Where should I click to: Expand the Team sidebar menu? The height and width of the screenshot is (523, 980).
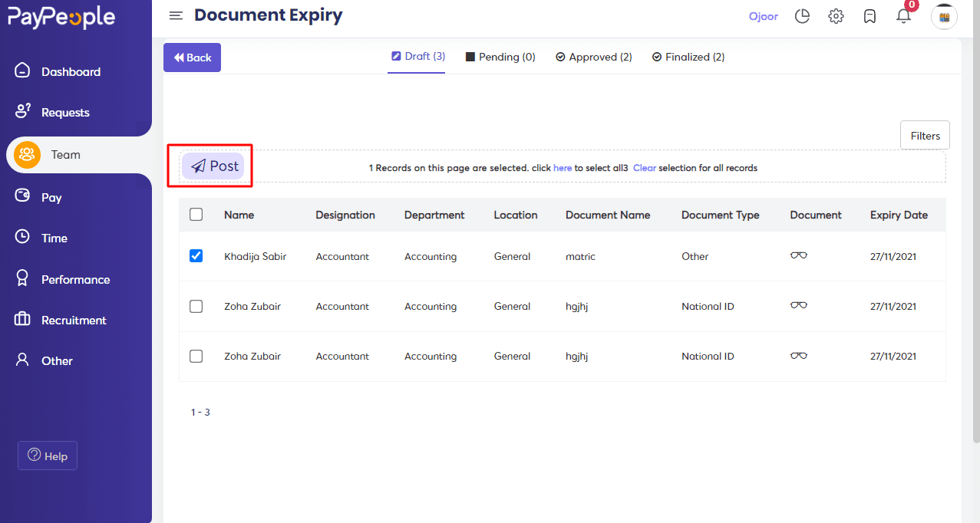point(65,155)
